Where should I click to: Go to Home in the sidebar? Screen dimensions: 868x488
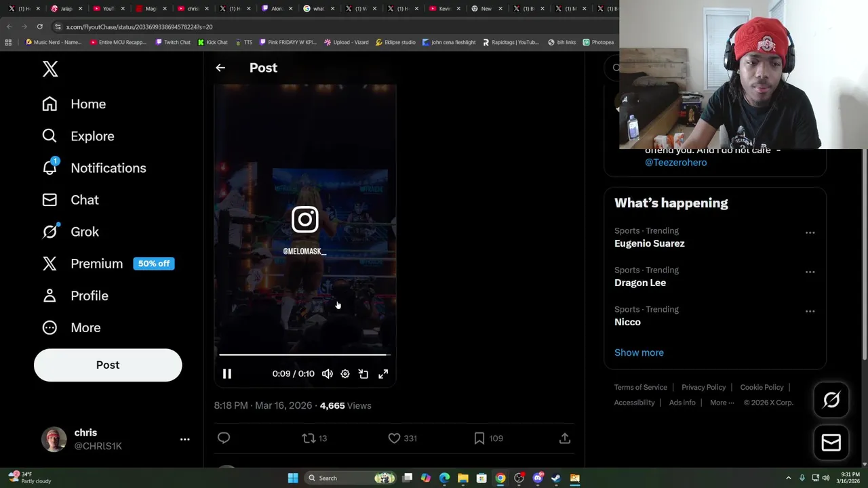[74, 104]
